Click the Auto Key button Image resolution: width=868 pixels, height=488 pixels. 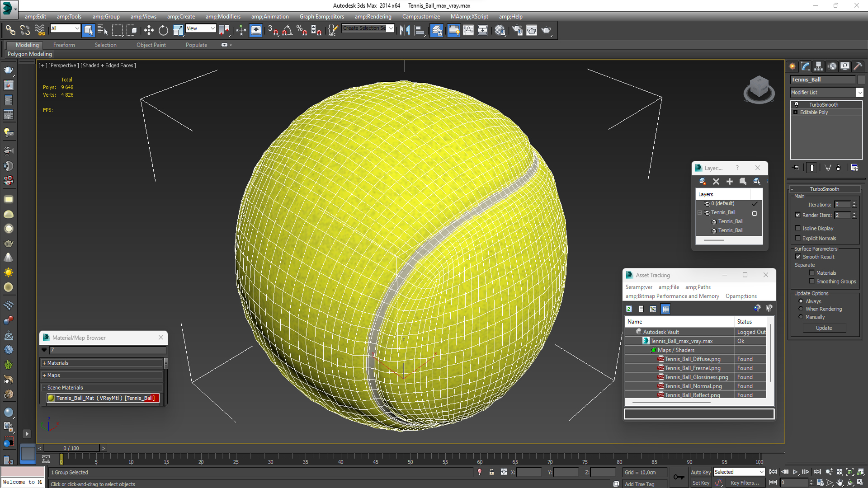click(700, 472)
